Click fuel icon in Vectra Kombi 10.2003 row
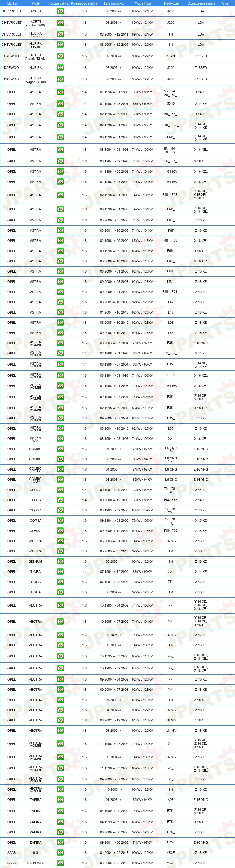This screenshot has height=868, width=235. pos(60,789)
